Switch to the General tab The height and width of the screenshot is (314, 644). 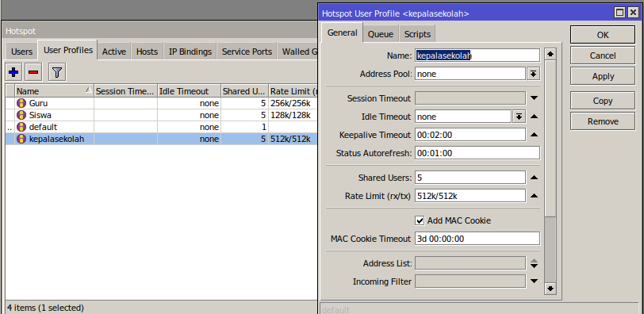[x=342, y=33]
